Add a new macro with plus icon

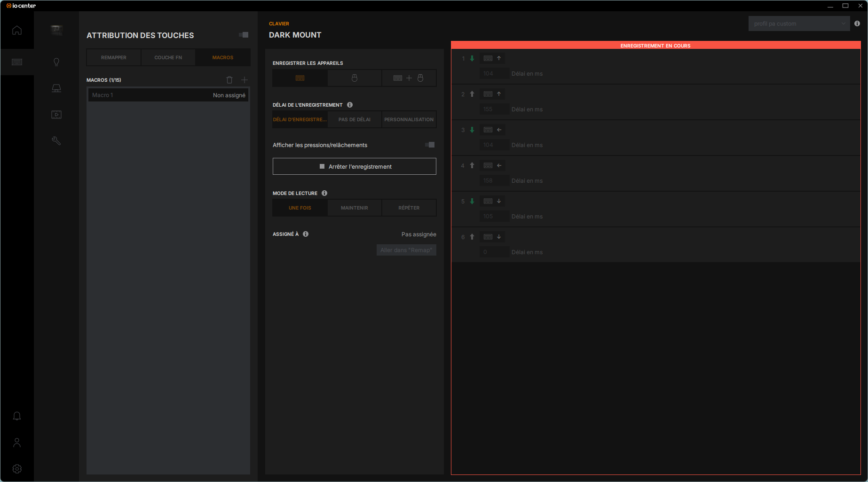[x=245, y=80]
